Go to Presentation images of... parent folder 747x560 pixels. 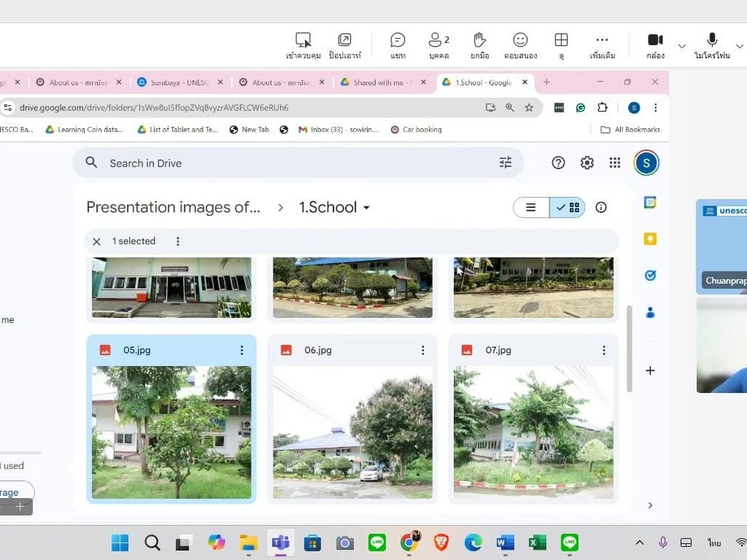pos(174,207)
